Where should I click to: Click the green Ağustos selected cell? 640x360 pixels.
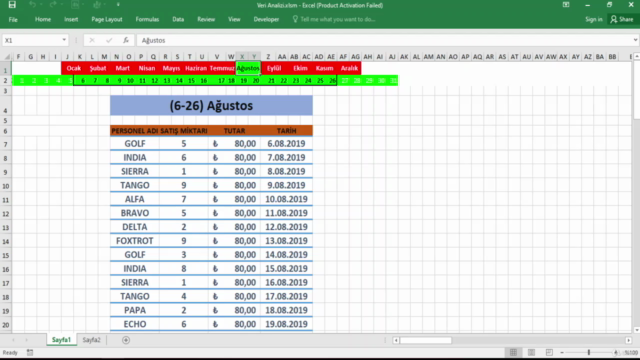pyautogui.click(x=248, y=68)
